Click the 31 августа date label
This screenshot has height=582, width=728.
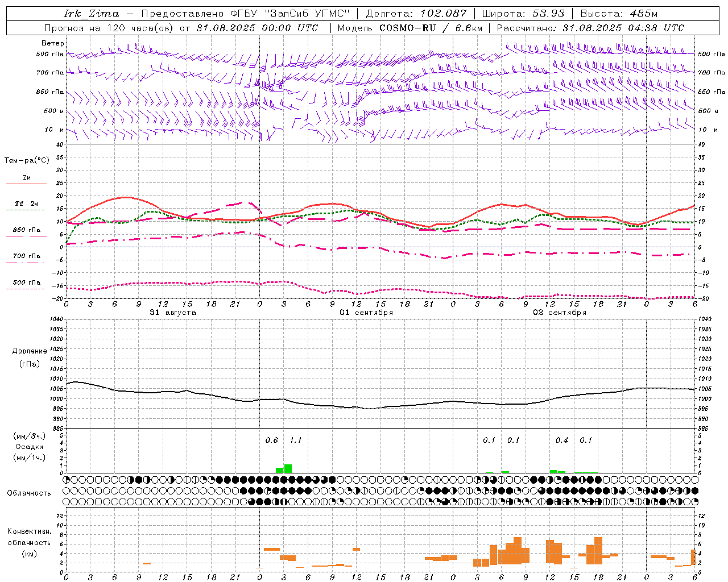(x=173, y=313)
